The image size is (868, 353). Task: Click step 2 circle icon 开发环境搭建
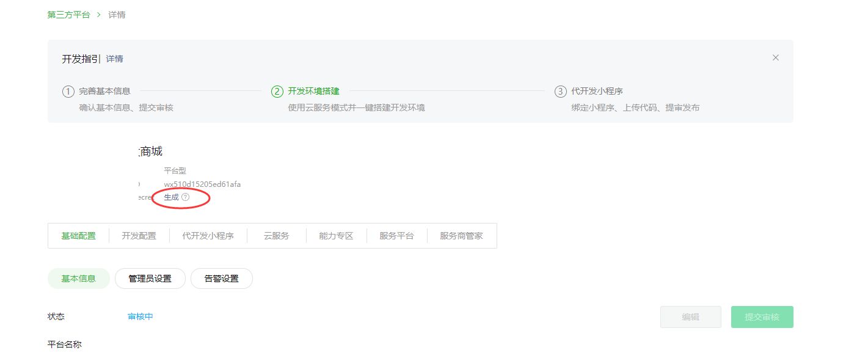click(x=277, y=92)
